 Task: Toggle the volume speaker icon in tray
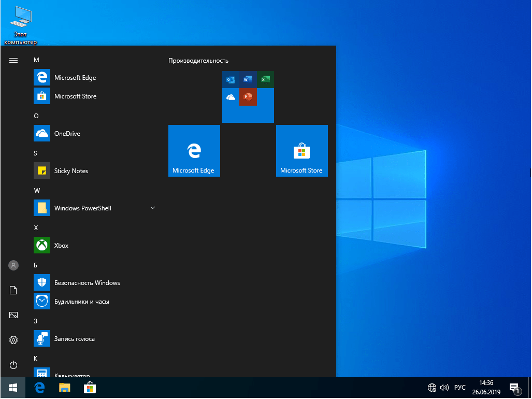tap(444, 388)
